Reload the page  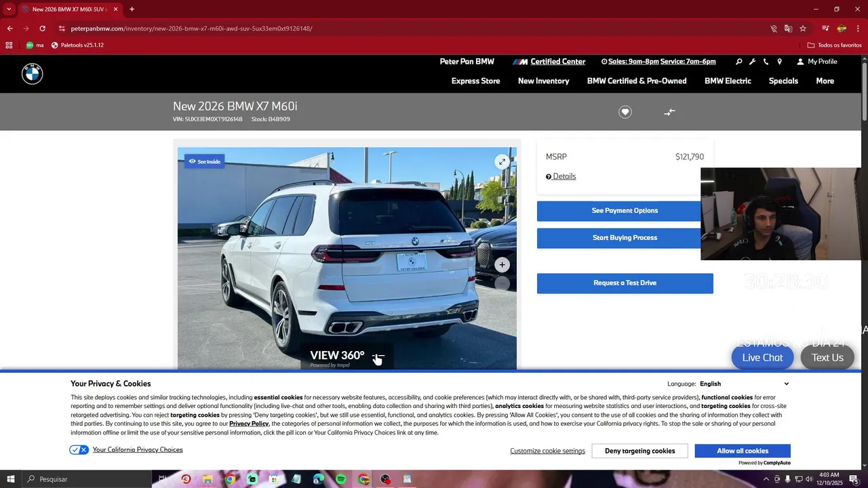pos(42,28)
